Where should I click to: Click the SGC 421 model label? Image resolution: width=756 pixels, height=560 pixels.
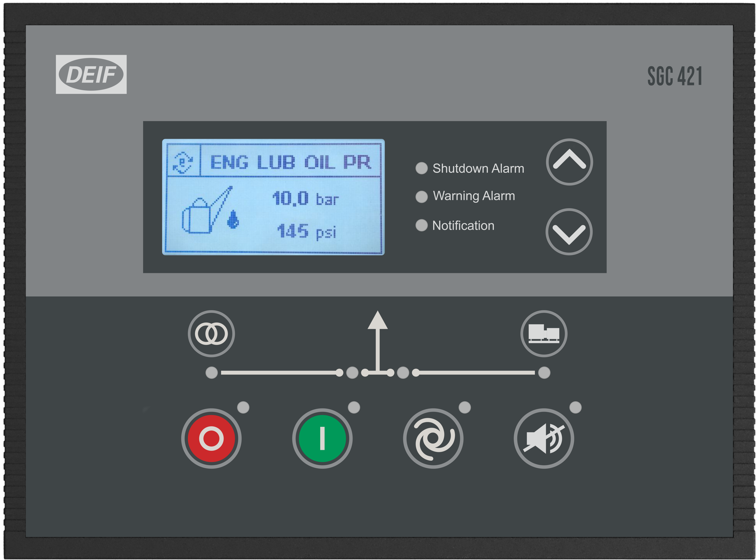[x=674, y=76]
